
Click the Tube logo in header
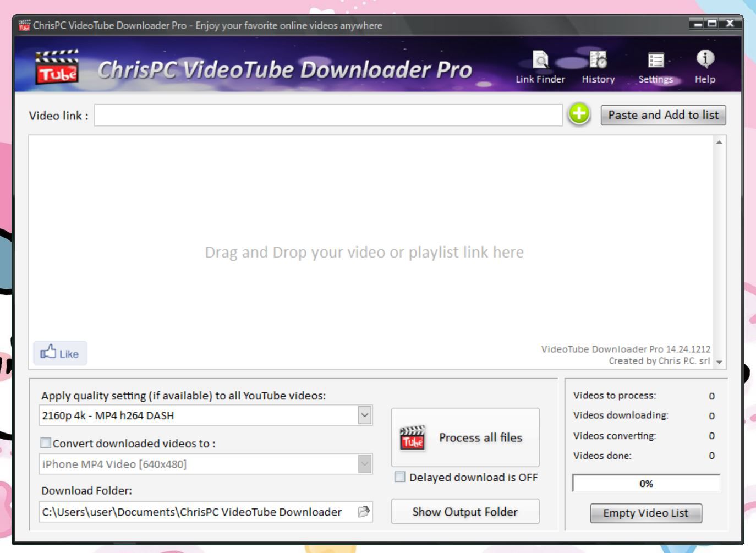[57, 67]
